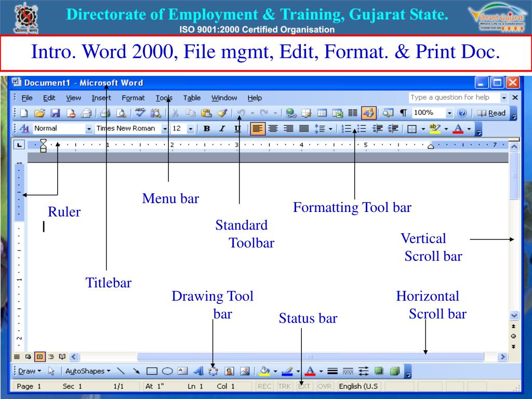Open the Format menu
The width and height of the screenshot is (532, 399).
pos(133,98)
